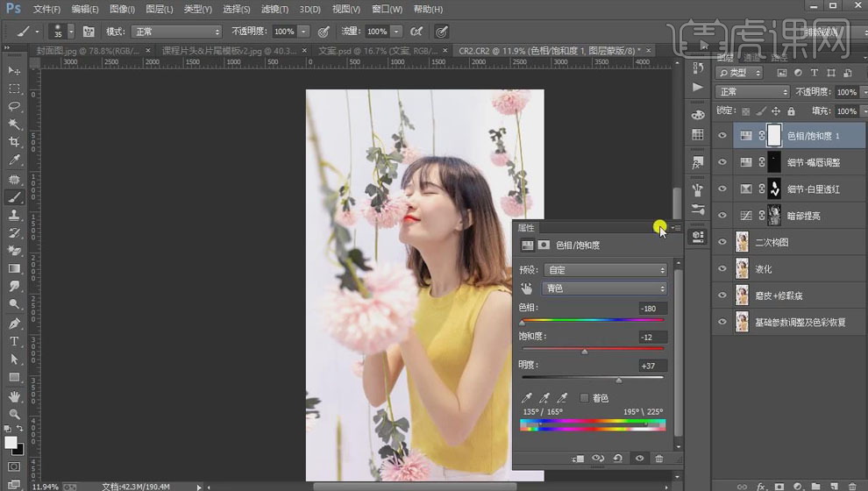Delete adjustment via Properties trash icon
Screen dimensions: 868x491
pos(659,459)
